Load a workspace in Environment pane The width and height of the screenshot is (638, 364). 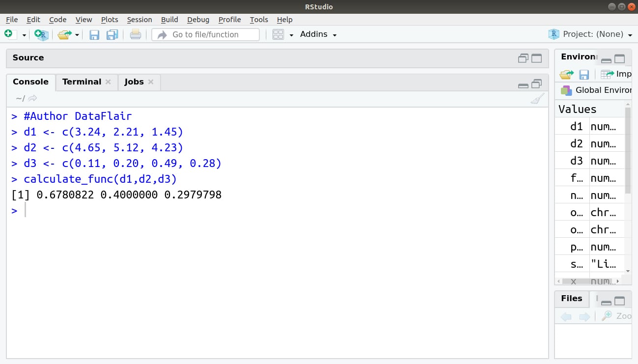coord(565,74)
